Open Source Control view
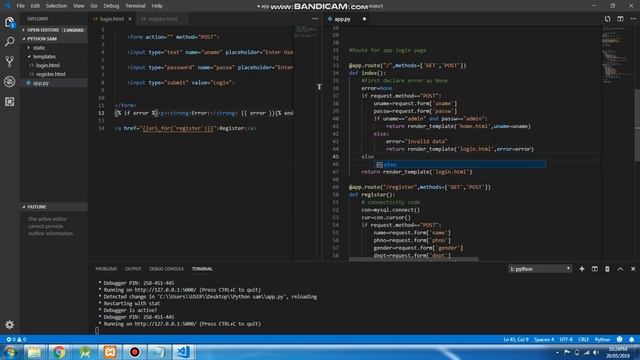640x360 pixels. [x=9, y=62]
